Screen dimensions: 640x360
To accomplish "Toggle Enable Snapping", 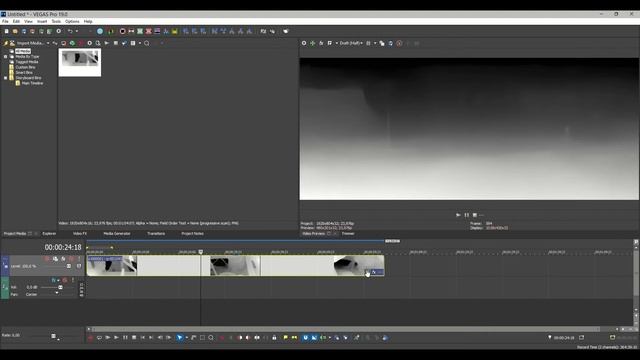I will coord(305,338).
